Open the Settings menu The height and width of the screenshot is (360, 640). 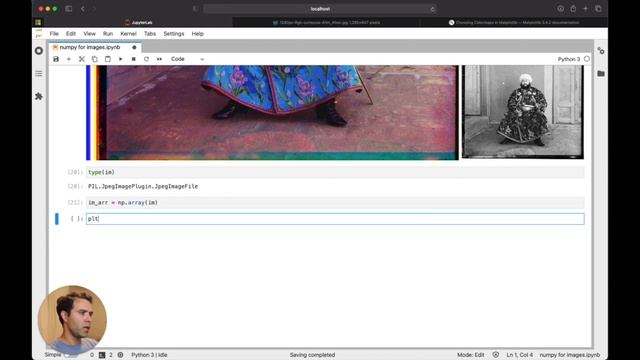[173, 34]
